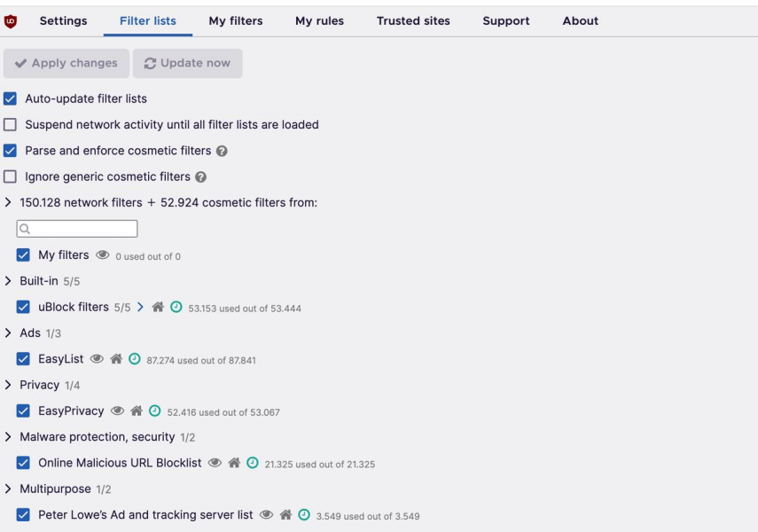View EasyList content via eye icon
The image size is (758, 532).
(x=97, y=359)
